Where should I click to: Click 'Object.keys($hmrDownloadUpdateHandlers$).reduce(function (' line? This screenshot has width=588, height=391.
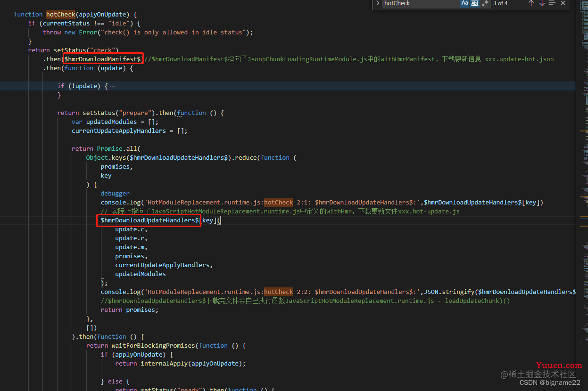tap(191, 158)
